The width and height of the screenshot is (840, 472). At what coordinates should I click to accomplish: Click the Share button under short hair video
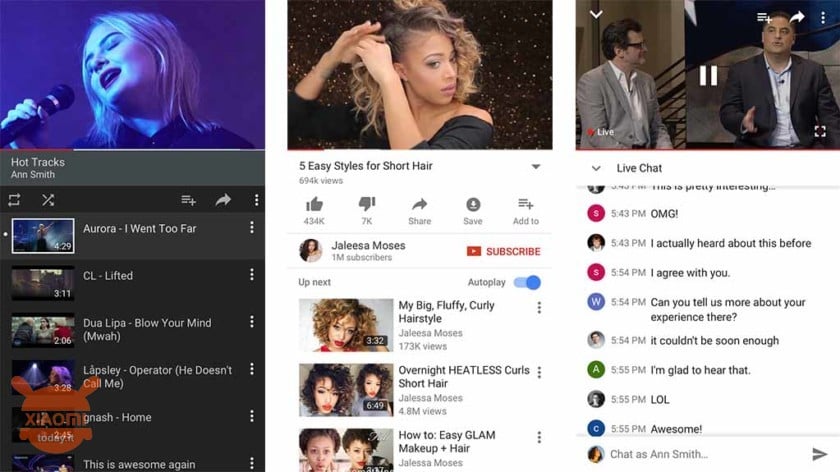419,211
